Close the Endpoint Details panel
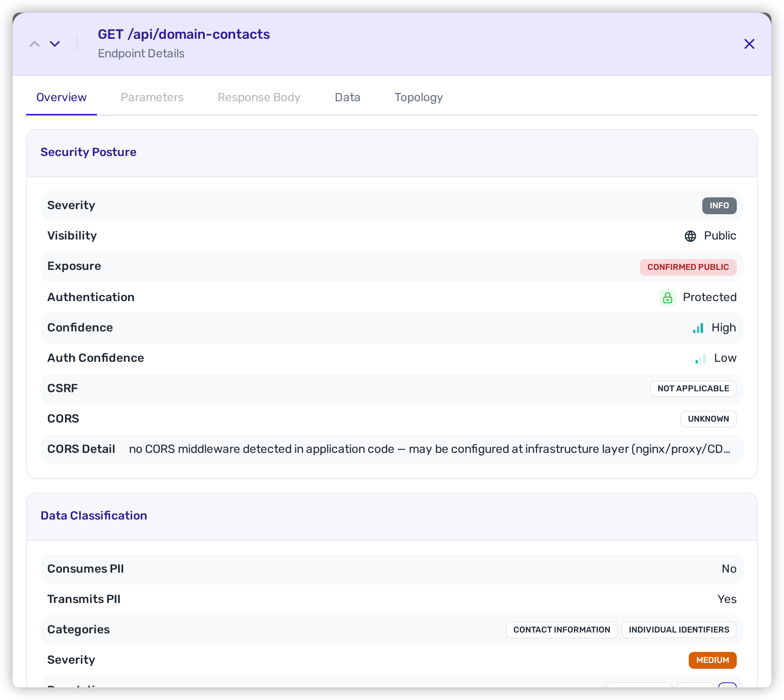Screen dimensions: 784x700 (749, 44)
